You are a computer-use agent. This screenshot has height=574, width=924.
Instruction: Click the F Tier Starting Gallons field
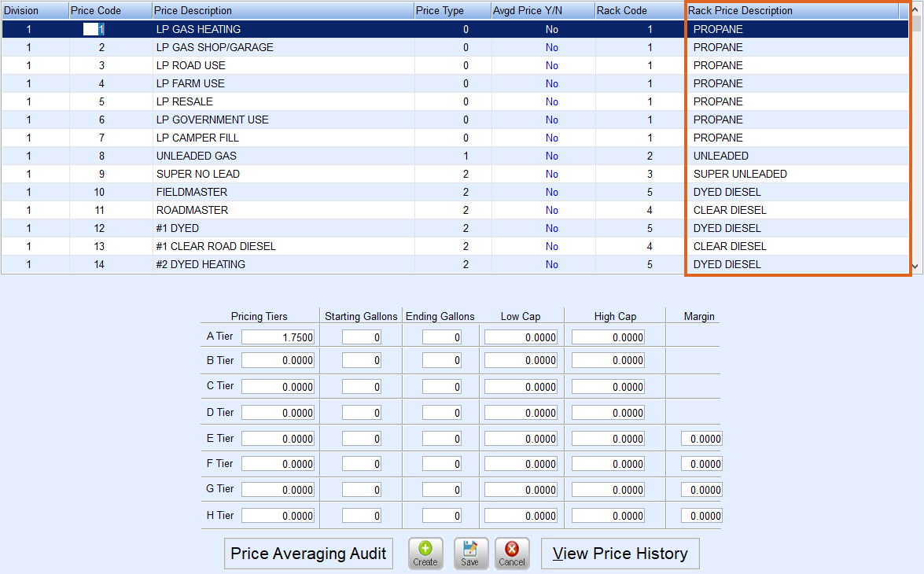pos(362,464)
